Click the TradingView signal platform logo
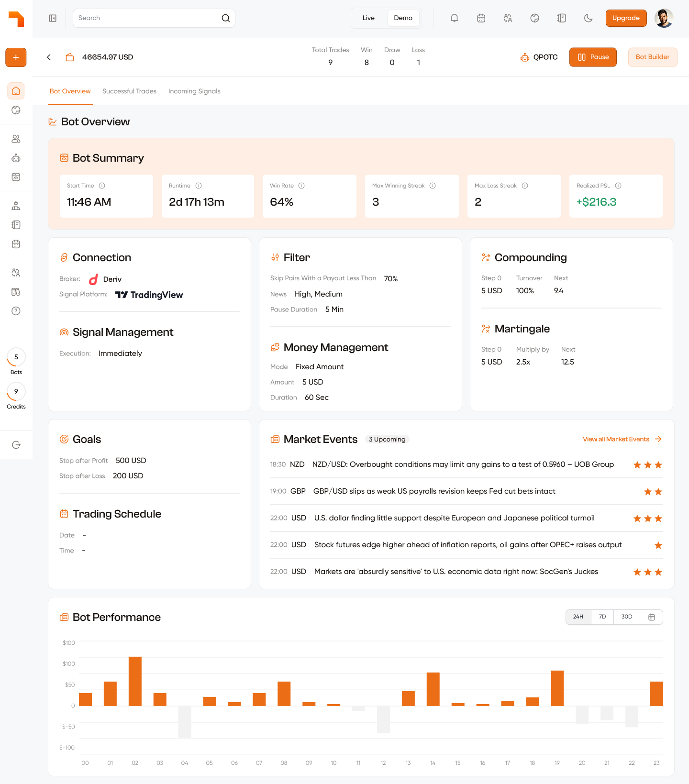Viewport: 689px width, 784px height. point(149,295)
